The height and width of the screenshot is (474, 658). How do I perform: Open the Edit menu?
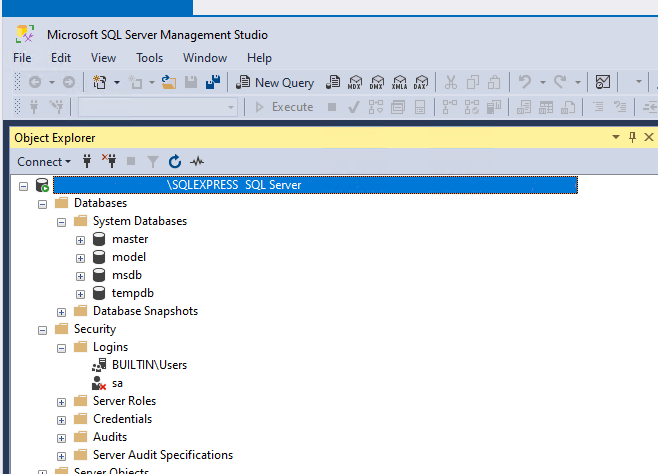pos(61,58)
